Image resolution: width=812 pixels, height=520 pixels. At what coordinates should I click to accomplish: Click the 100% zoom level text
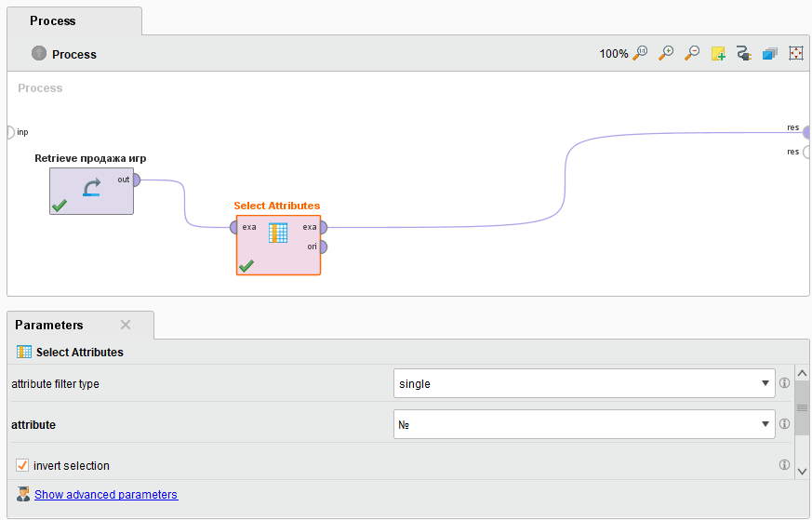[x=614, y=54]
